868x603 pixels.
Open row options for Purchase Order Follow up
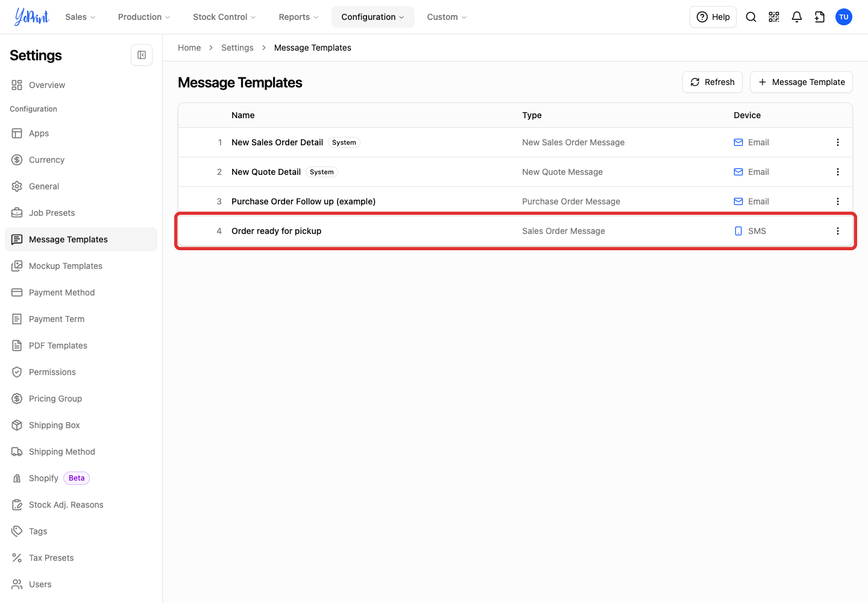pyautogui.click(x=838, y=201)
